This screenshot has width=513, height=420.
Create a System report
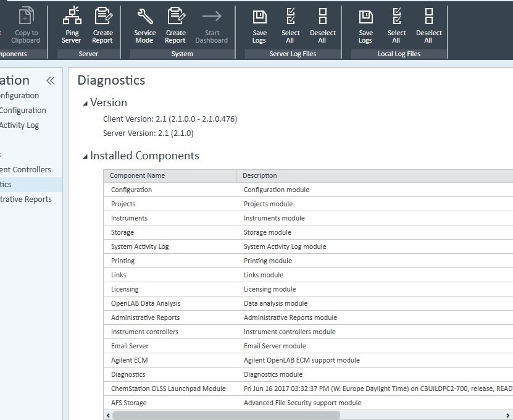click(x=176, y=26)
